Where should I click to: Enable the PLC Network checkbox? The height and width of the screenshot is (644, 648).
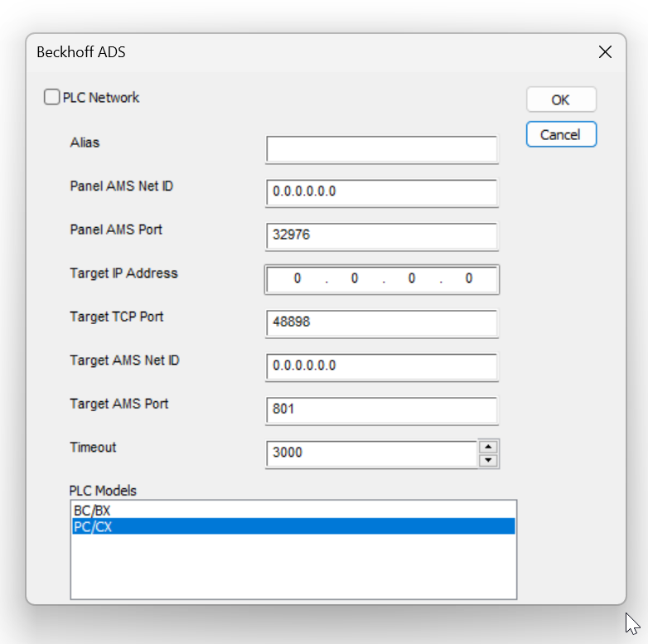point(51,97)
